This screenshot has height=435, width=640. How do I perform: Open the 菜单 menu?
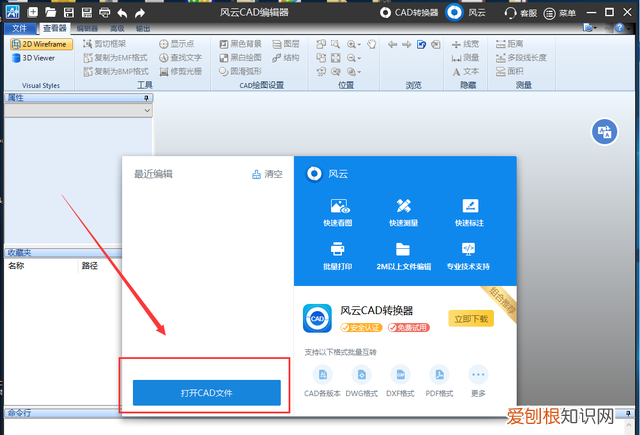tap(560, 13)
